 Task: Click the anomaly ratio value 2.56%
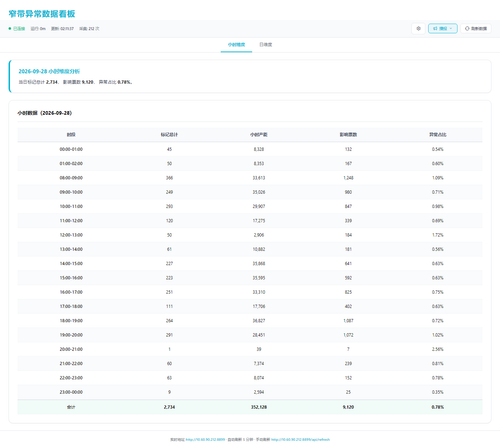click(x=438, y=349)
